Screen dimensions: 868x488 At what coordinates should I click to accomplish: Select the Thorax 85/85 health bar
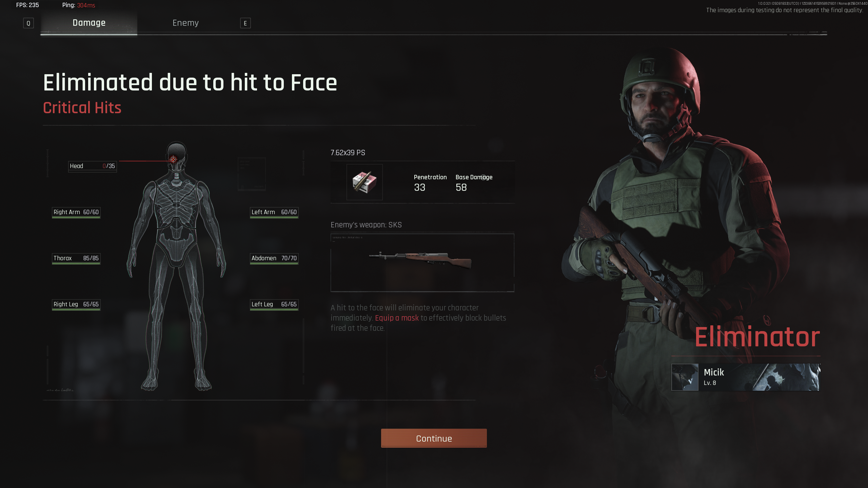pyautogui.click(x=76, y=259)
